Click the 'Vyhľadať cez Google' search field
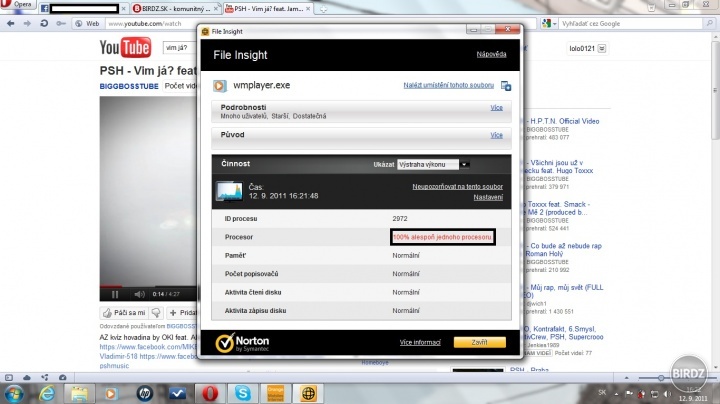 [x=631, y=23]
